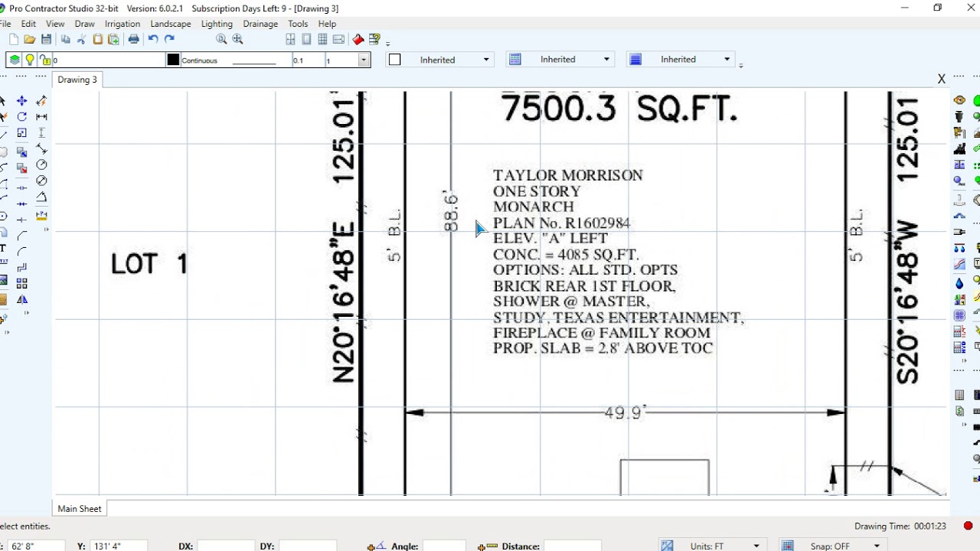
Task: Select the angle dimension tool
Action: click(x=41, y=197)
